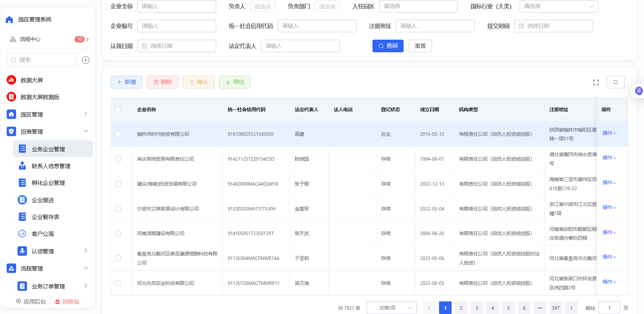Image resolution: width=644 pixels, height=314 pixels.
Task: Check the row for 河南鸿宸建设有限公司
Action: 118,234
